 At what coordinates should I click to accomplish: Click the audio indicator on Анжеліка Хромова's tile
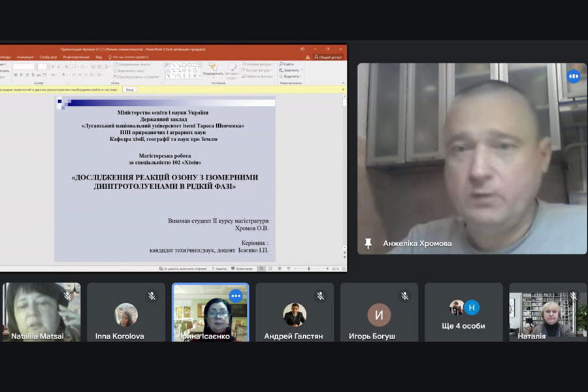click(x=574, y=76)
